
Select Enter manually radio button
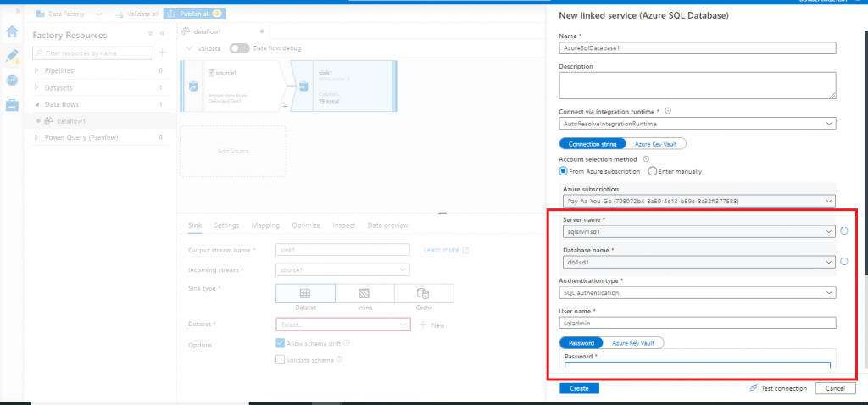(652, 171)
